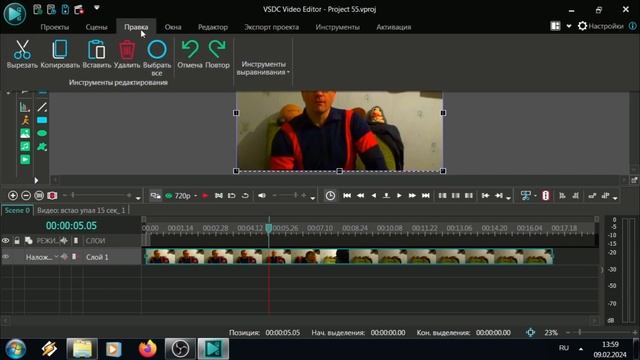
Task: Select the add audio tool
Action: (x=25, y=146)
